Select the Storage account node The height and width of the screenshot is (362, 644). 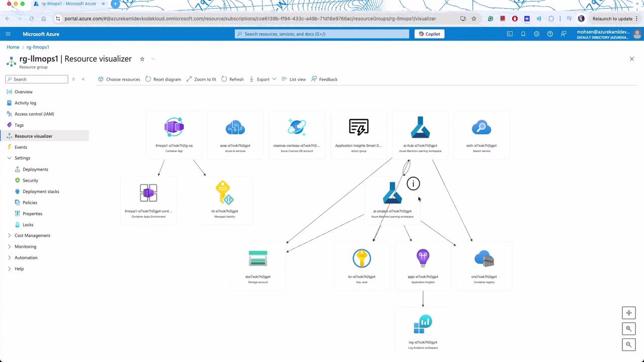[258, 266]
